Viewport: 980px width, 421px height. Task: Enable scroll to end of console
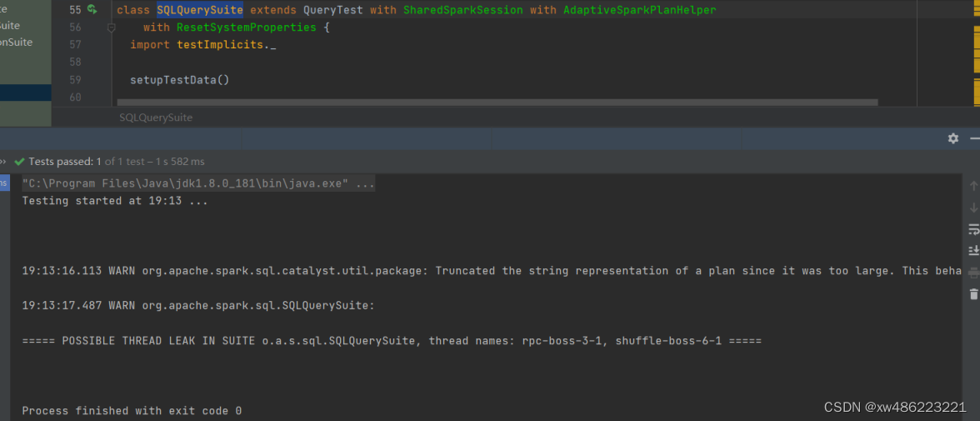click(973, 251)
